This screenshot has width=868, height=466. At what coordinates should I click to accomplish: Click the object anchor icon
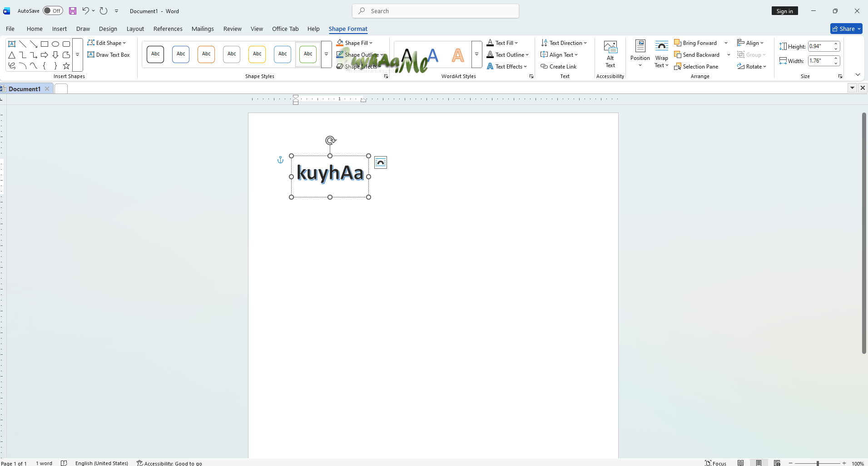(x=280, y=160)
